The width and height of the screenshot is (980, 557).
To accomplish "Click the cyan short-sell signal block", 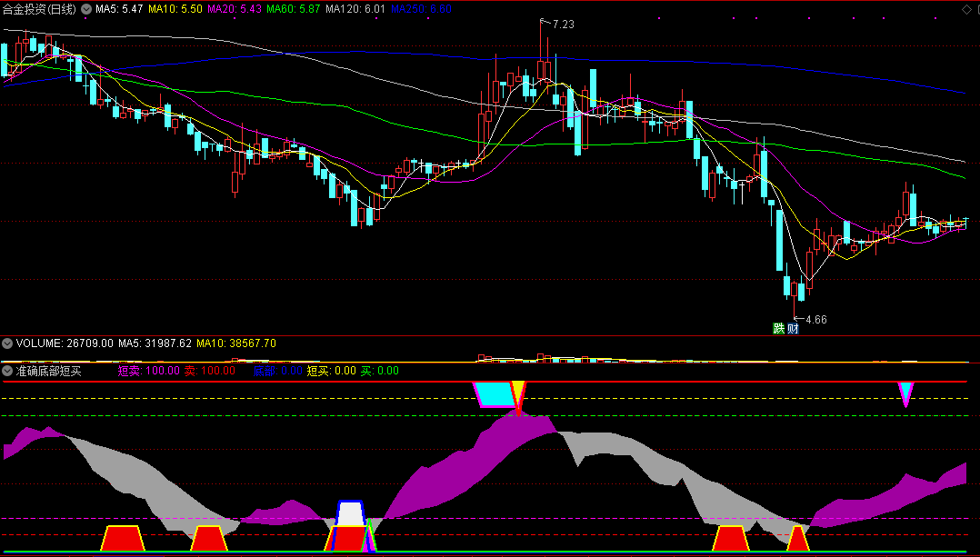I will [496, 394].
